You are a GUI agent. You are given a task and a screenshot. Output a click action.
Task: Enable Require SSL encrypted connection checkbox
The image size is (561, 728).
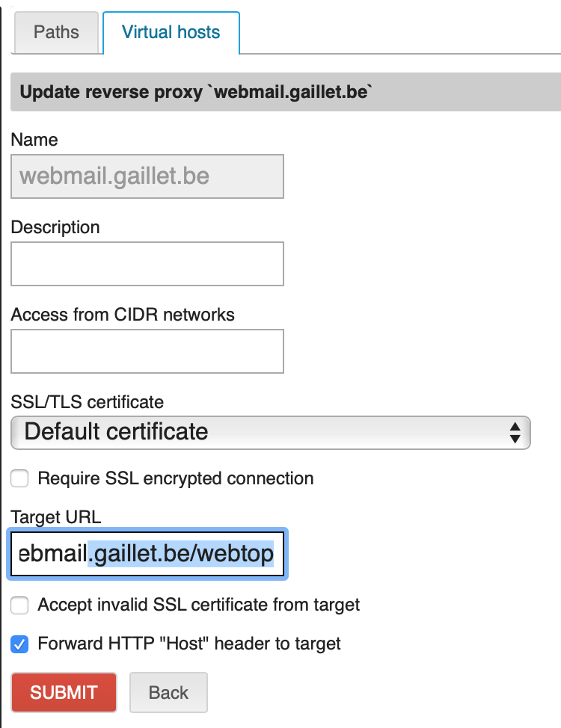point(20,478)
